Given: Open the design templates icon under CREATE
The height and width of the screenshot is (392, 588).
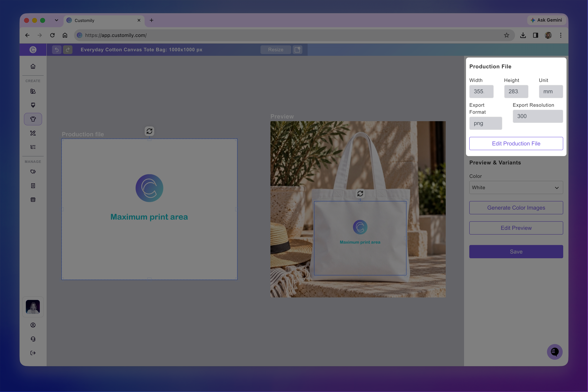Looking at the screenshot, I should [33, 91].
